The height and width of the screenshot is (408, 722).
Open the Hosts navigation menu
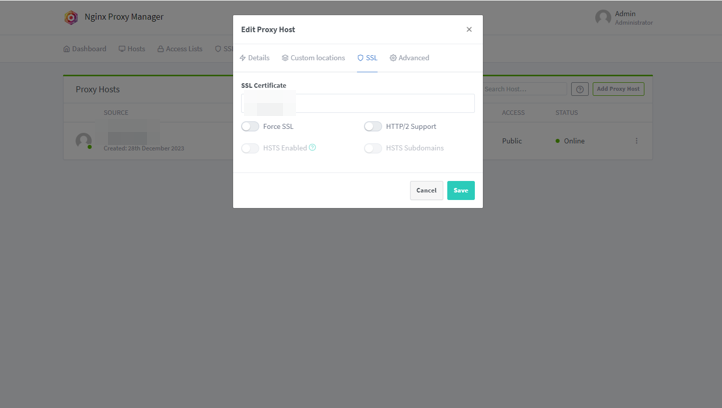(x=132, y=49)
